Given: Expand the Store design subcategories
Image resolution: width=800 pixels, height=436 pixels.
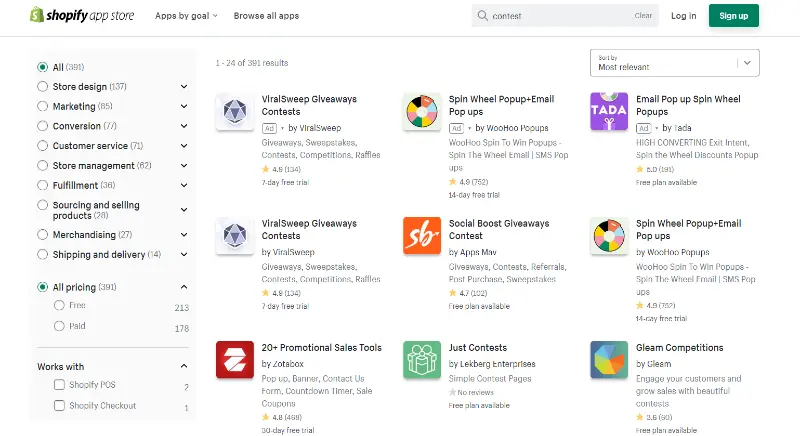Looking at the screenshot, I should click(x=184, y=87).
